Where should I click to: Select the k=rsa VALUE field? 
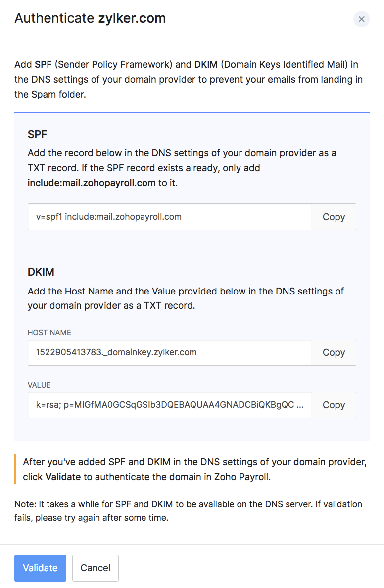click(170, 405)
